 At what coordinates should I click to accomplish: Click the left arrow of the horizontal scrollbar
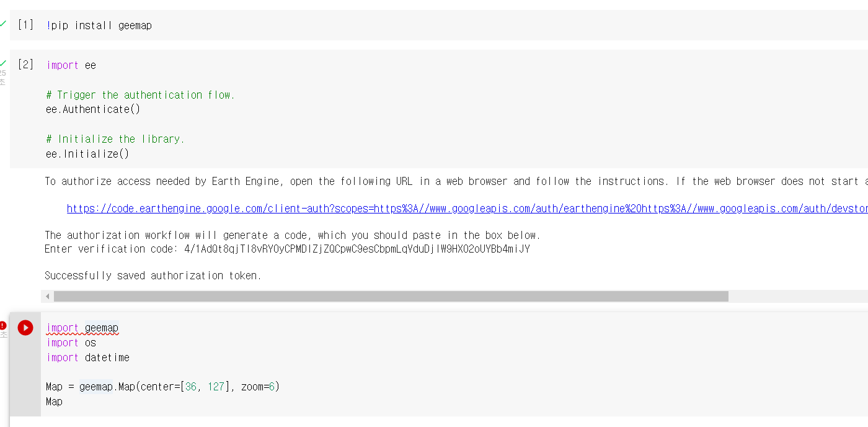coord(47,296)
